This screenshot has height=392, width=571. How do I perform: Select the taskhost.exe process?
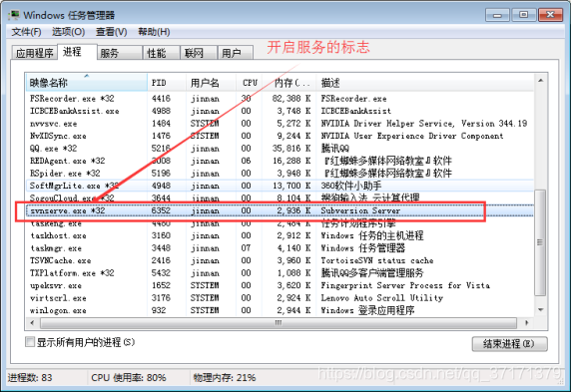pyautogui.click(x=280, y=235)
